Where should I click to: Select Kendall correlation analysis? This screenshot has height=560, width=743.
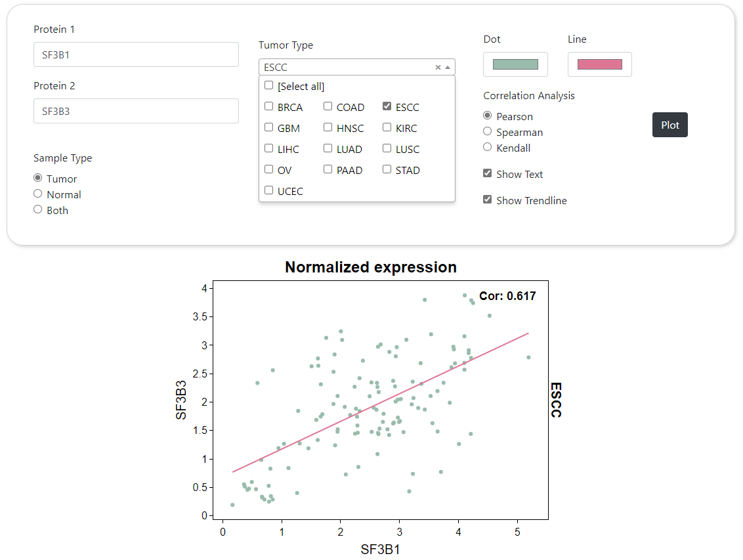click(488, 147)
